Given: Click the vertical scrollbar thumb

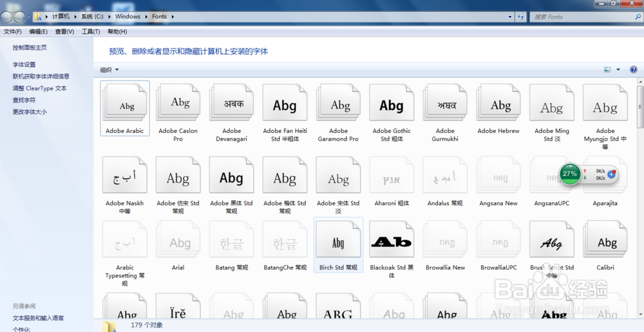Looking at the screenshot, I should [x=640, y=107].
